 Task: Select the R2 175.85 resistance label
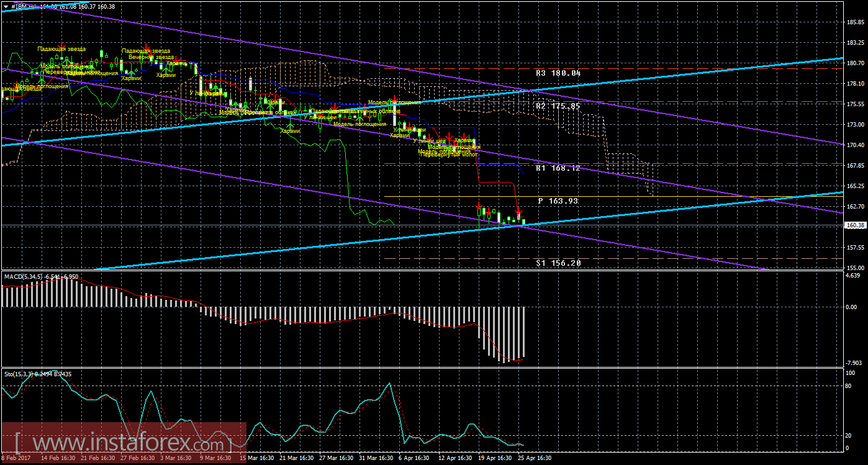click(558, 106)
